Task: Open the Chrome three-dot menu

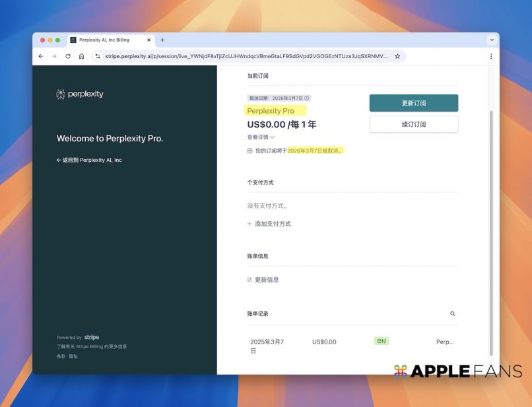Action: 491,57
